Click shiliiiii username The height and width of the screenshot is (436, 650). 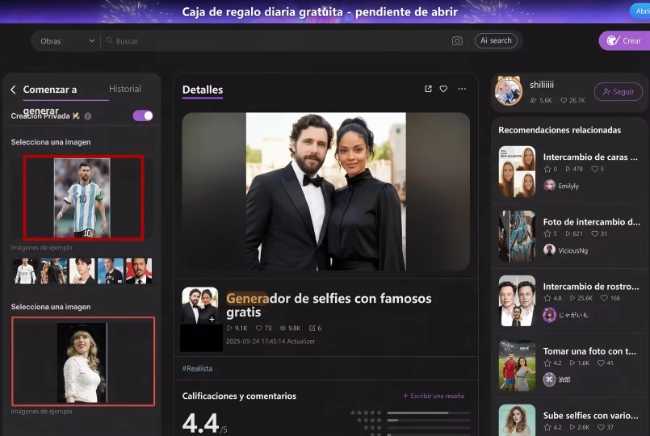tap(541, 85)
